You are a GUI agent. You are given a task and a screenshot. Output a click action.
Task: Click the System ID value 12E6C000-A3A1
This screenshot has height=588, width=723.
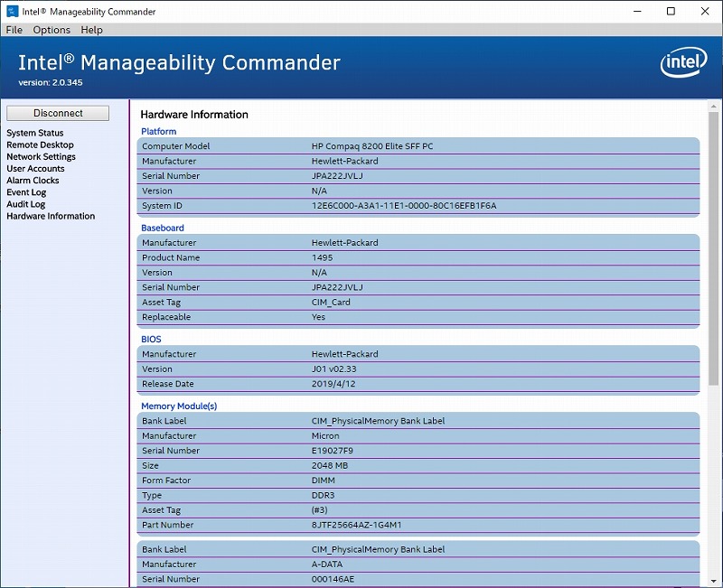[404, 206]
